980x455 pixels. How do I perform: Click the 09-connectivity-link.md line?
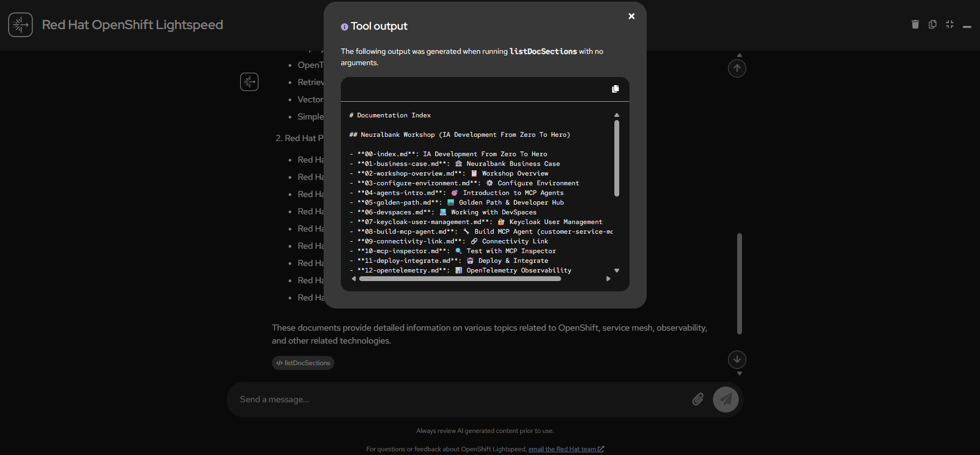(x=449, y=241)
